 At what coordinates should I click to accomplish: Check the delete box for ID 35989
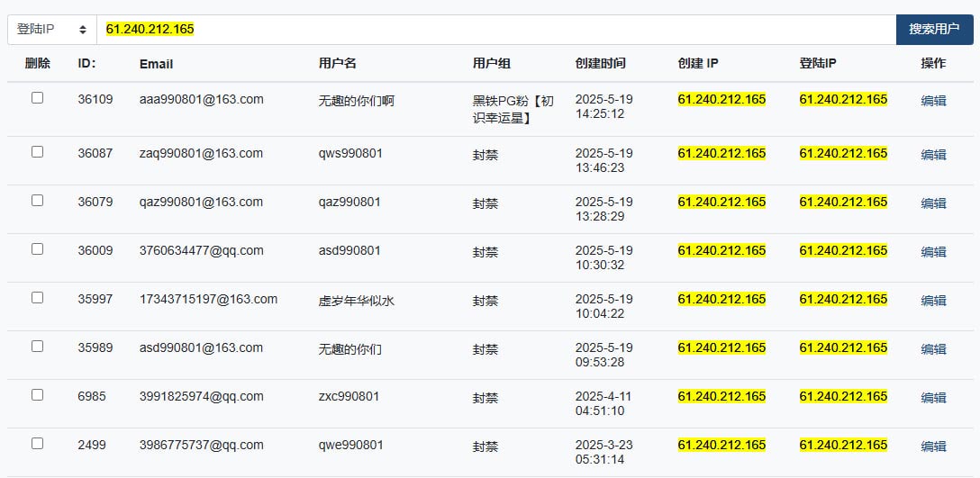pyautogui.click(x=38, y=347)
